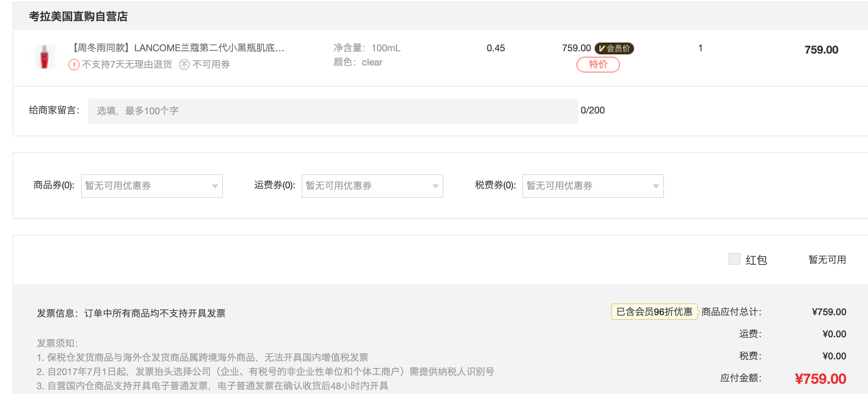Click the arrow of the 运费券 dropdown

click(x=435, y=186)
